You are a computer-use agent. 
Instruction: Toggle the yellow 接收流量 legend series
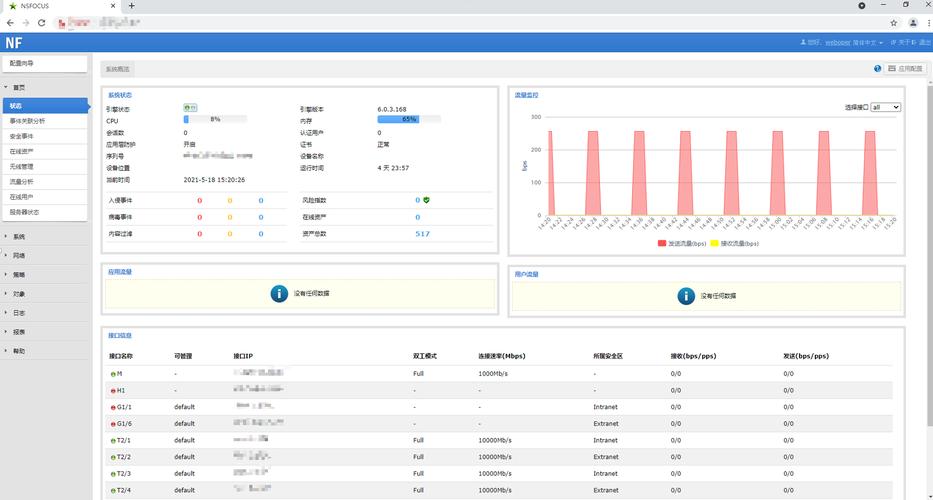click(x=735, y=243)
